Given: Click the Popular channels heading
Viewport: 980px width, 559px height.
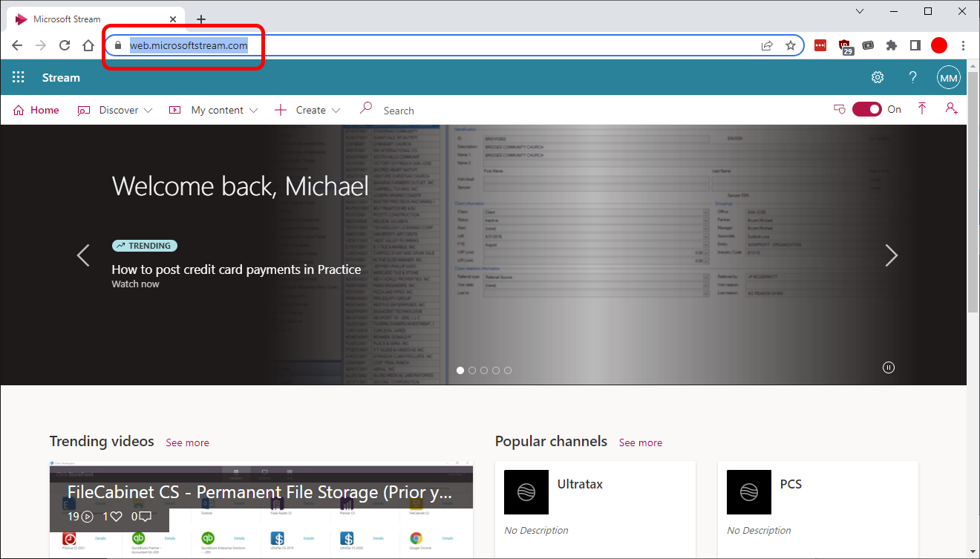Looking at the screenshot, I should tap(551, 441).
